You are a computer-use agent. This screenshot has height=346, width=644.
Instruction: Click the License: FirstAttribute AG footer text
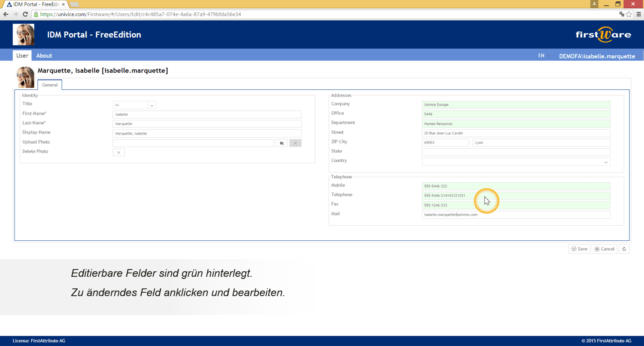39,341
